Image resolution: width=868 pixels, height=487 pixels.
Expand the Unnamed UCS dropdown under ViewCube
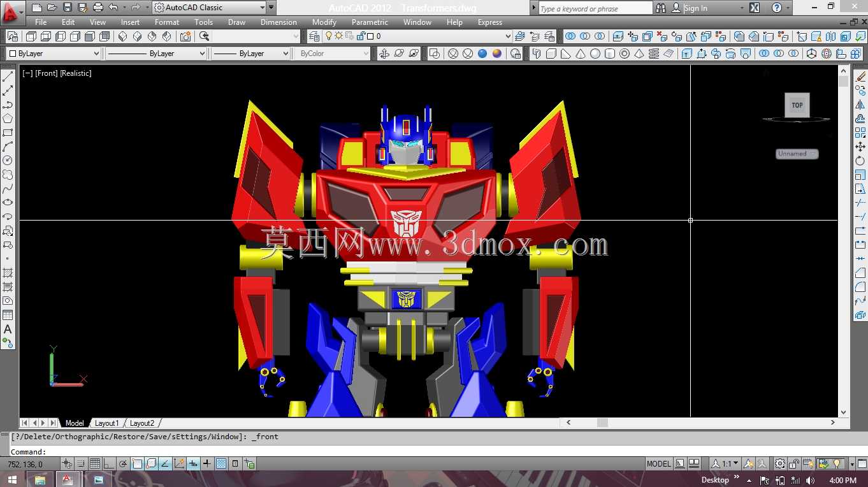(797, 154)
